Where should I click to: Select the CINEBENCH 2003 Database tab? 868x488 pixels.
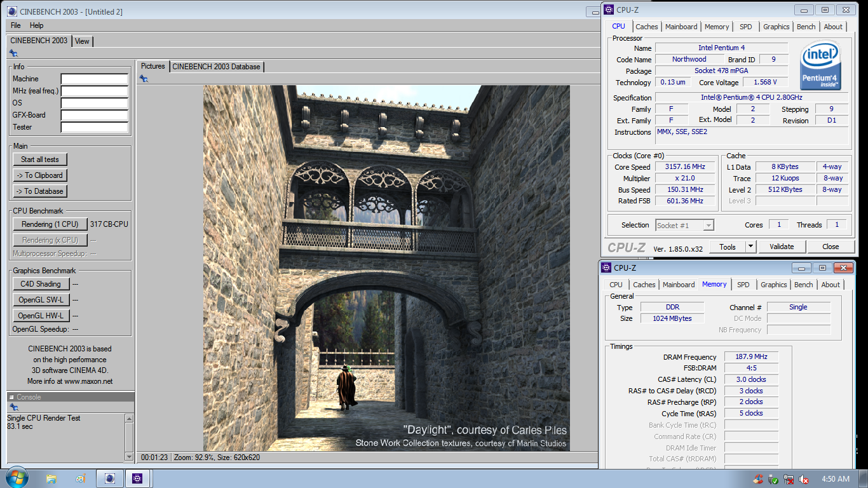coord(216,66)
